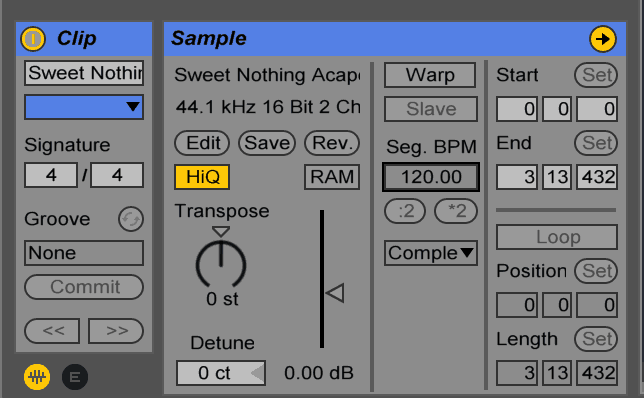The height and width of the screenshot is (398, 644).
Task: Click the Edit sample button
Action: (x=202, y=143)
